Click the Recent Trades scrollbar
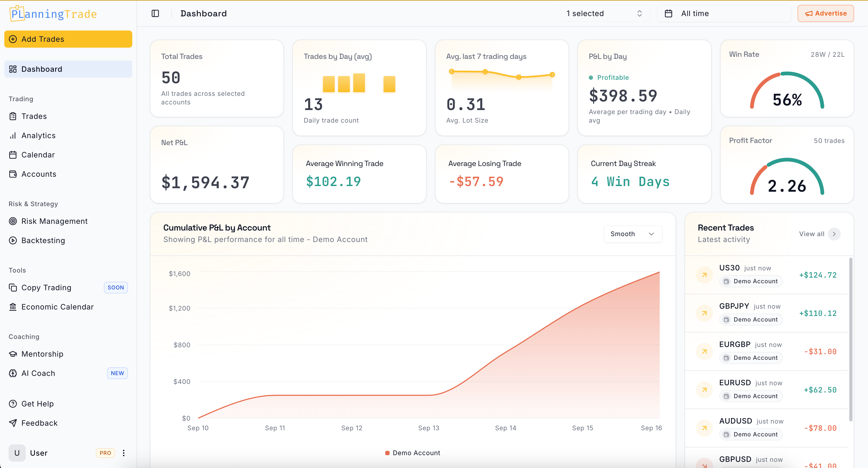Viewport: 868px width, 468px height. (x=851, y=339)
